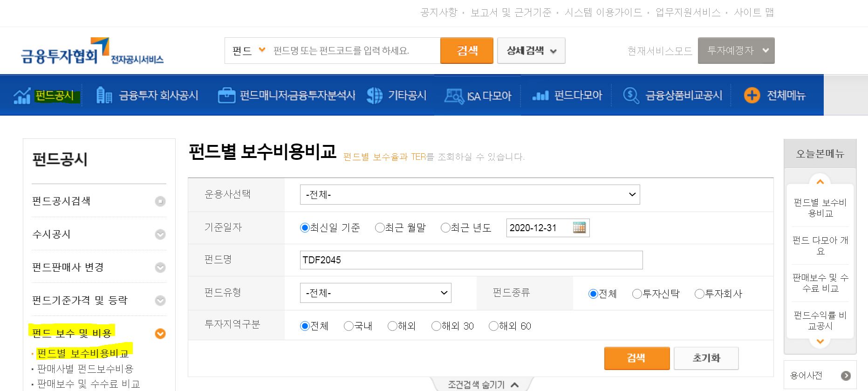Open 시스템 이용가이드 top link
The height and width of the screenshot is (391, 868).
coord(603,13)
